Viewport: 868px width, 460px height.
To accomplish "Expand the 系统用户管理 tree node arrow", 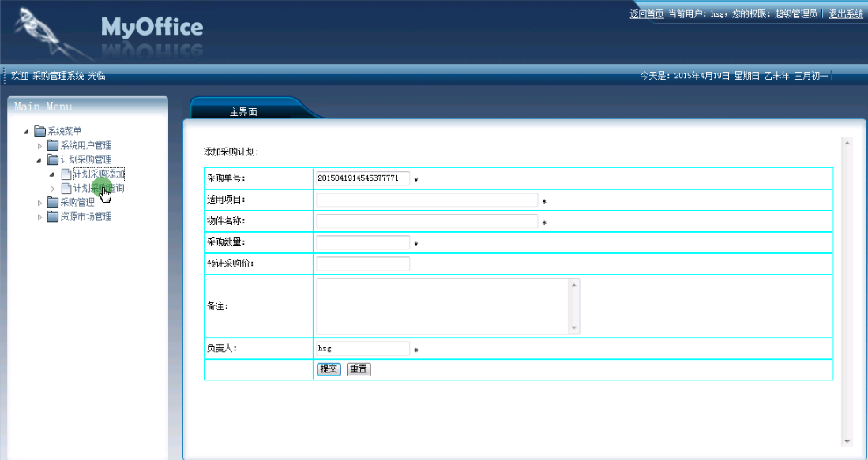I will click(40, 145).
